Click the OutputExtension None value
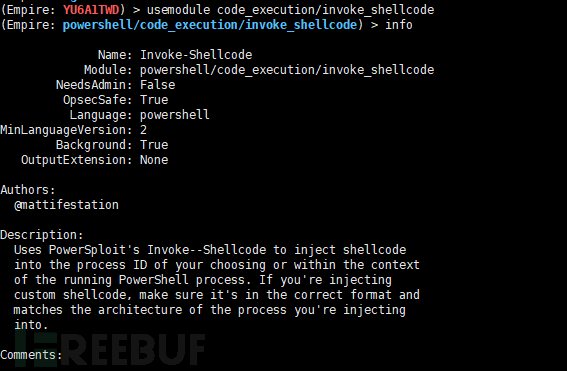567x371 pixels. (154, 160)
